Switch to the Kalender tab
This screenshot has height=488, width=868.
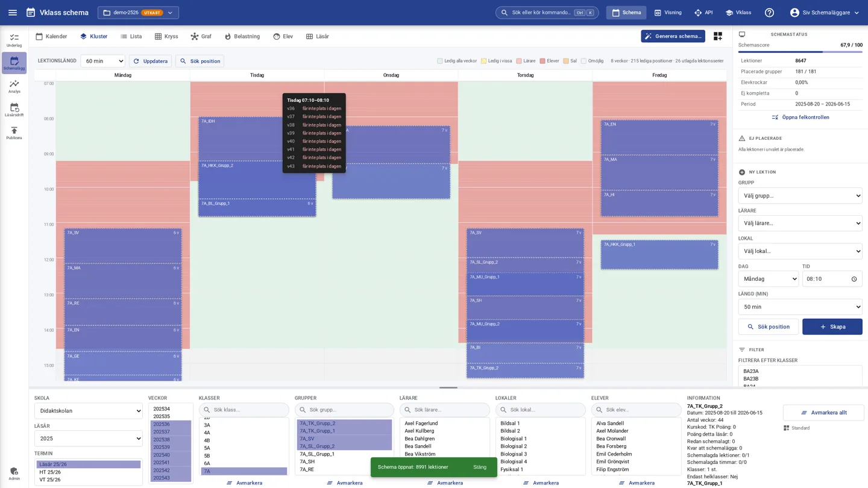click(51, 36)
